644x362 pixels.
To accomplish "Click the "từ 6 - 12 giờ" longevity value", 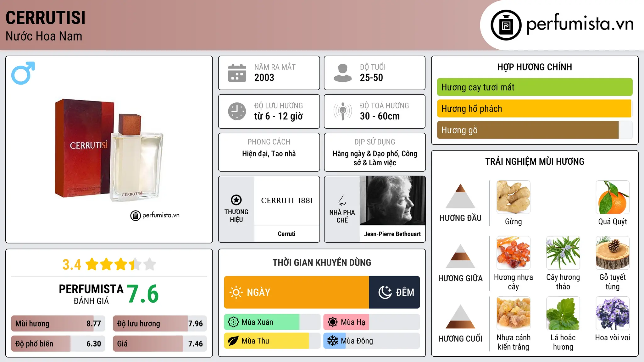I will point(279,116).
